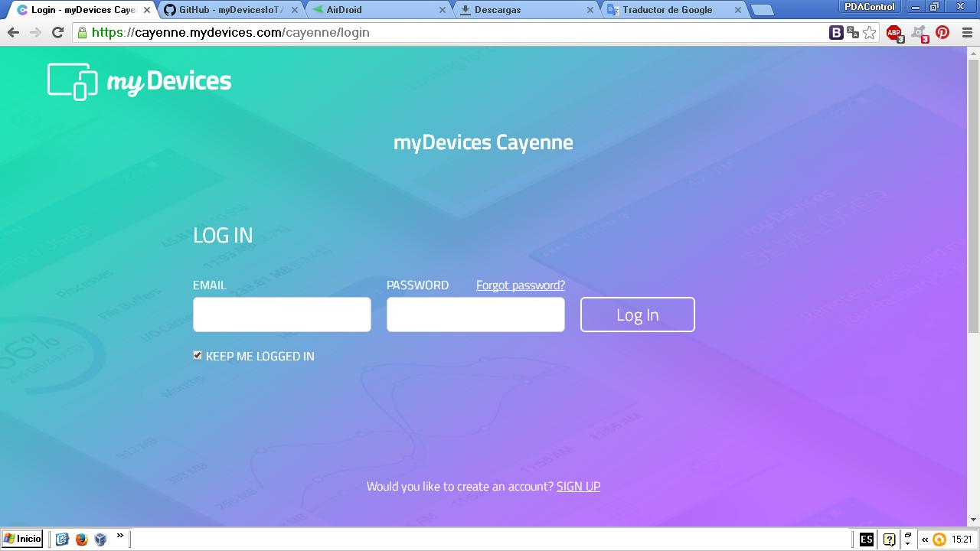Open the Bootstrap extension icon in address bar
Screen dimensions: 980x551
pos(836,32)
